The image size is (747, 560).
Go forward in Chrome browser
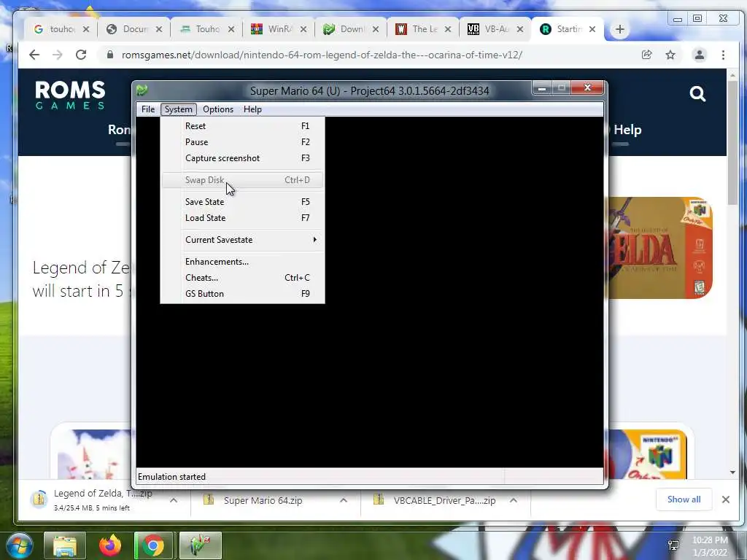click(58, 55)
